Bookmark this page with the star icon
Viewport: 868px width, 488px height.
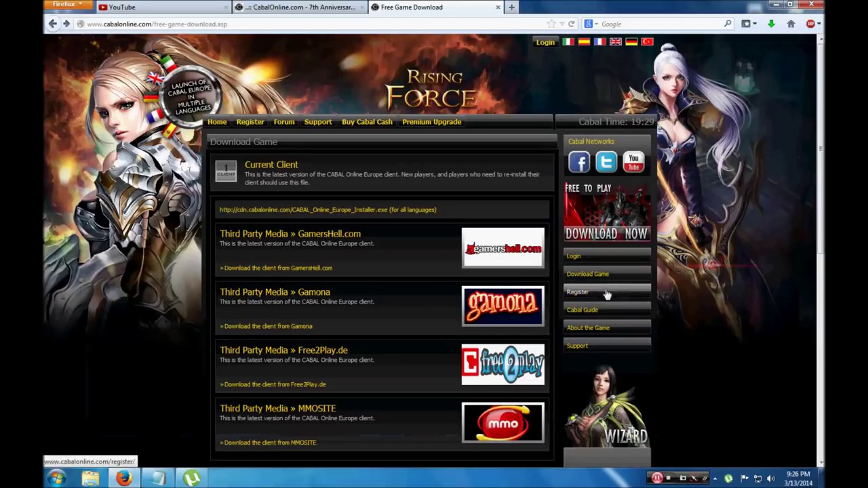(551, 24)
